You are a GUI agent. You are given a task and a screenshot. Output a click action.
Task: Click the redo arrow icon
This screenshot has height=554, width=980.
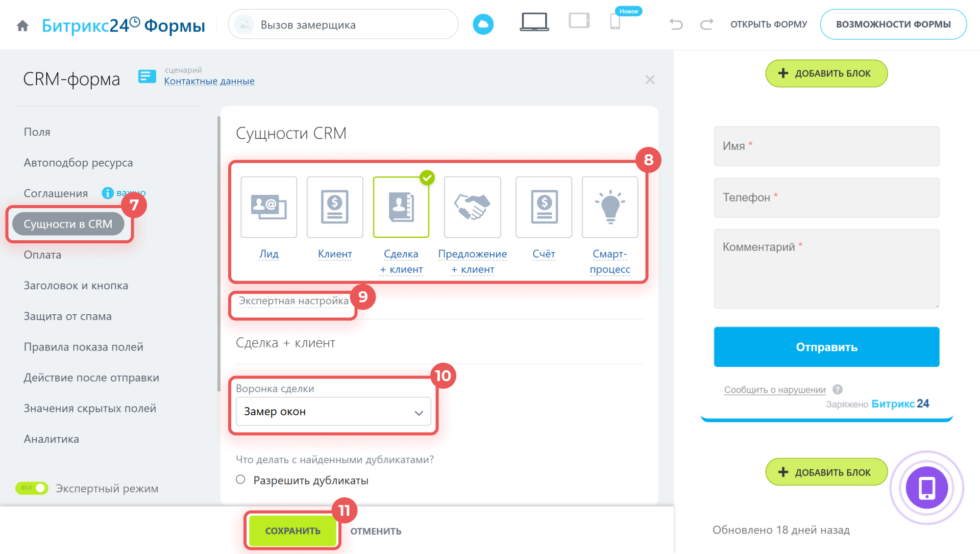[706, 24]
